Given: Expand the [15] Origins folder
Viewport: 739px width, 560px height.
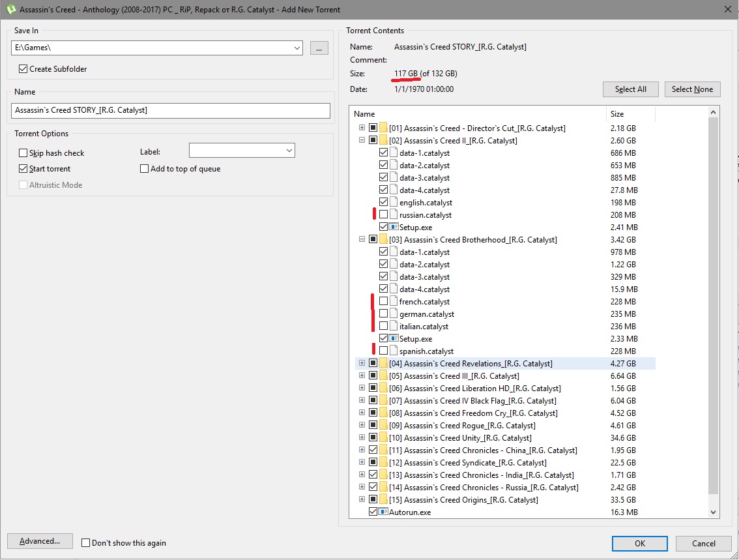Looking at the screenshot, I should pos(362,499).
